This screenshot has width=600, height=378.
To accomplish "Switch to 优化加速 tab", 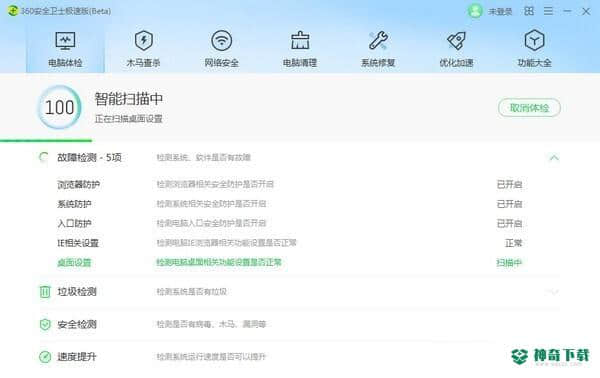I will point(456,49).
